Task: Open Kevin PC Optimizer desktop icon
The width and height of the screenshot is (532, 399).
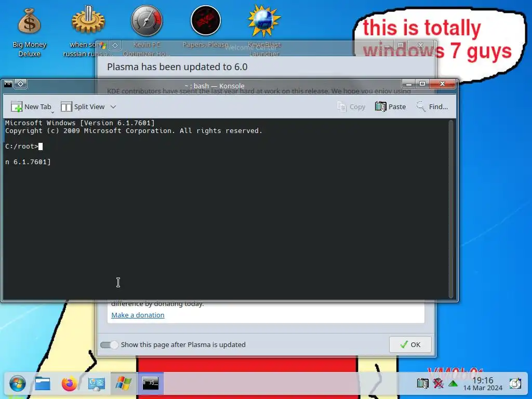Action: (147, 32)
